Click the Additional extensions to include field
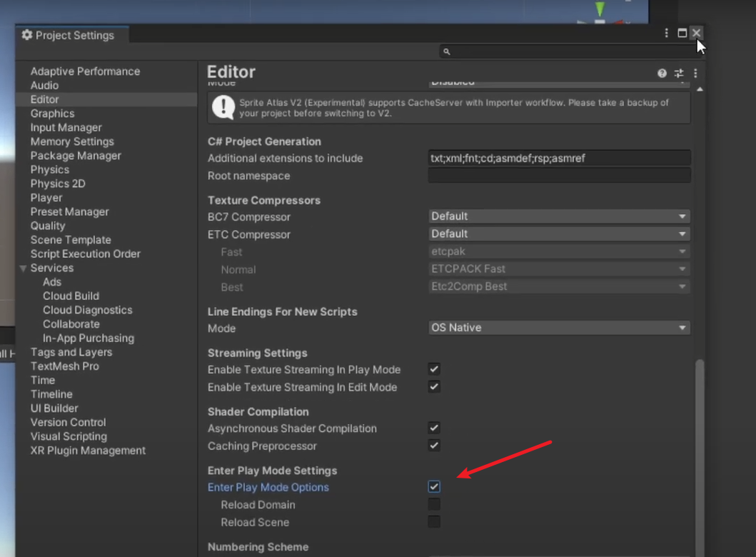Screen dimensions: 756x557 tap(559, 159)
